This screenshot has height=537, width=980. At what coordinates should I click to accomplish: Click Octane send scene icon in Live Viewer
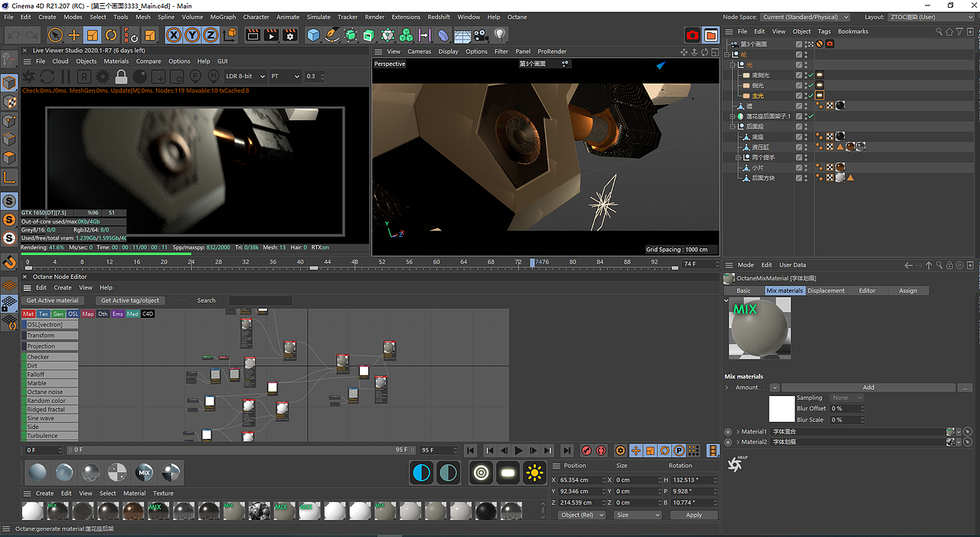coord(29,77)
